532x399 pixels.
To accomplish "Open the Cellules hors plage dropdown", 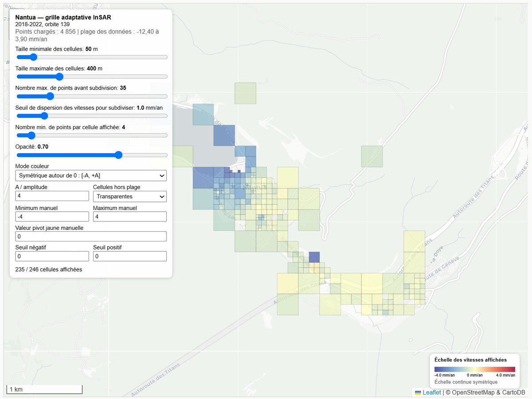I will [x=130, y=196].
